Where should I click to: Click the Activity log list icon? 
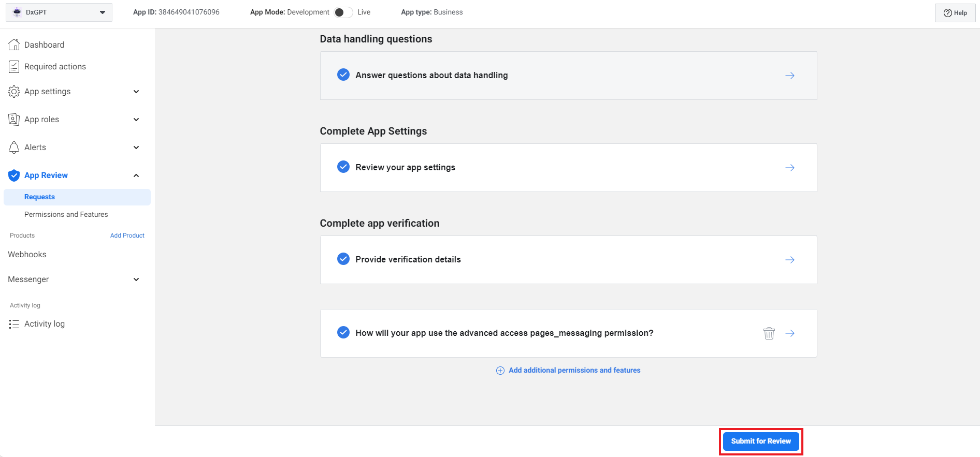pyautogui.click(x=14, y=324)
